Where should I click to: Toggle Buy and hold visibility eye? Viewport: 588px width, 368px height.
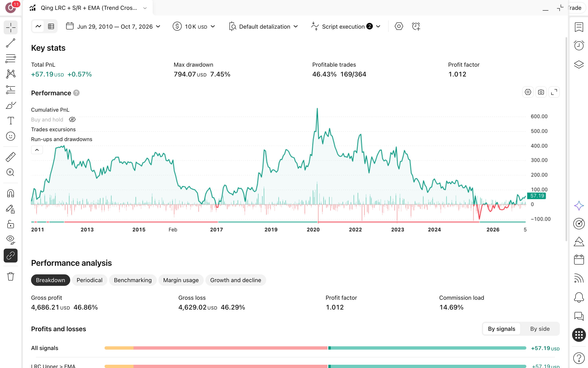tap(72, 120)
